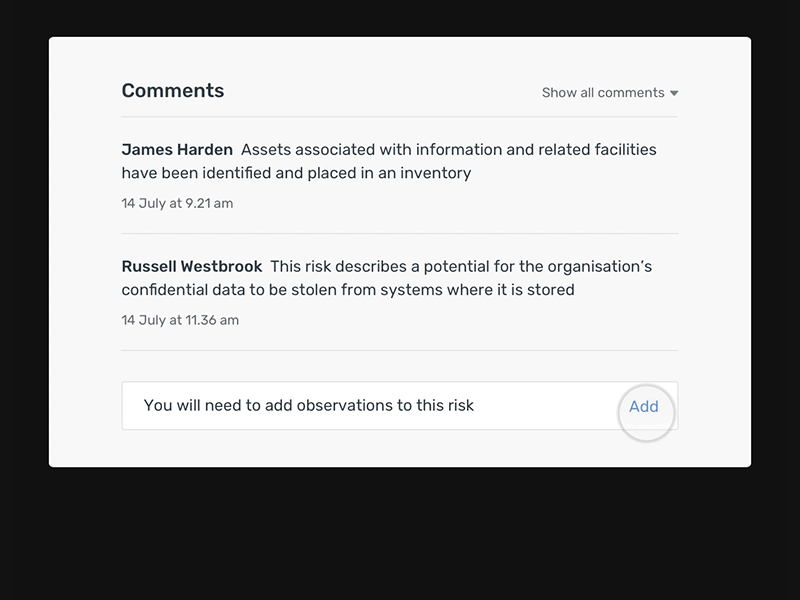Open the Show all comments dropdown
The height and width of the screenshot is (600, 800).
[603, 93]
